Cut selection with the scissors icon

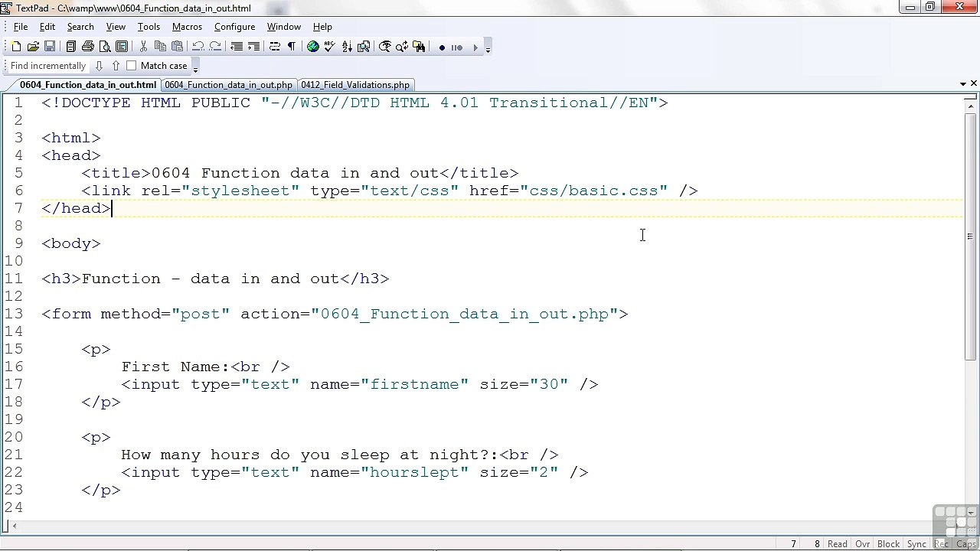coord(143,47)
